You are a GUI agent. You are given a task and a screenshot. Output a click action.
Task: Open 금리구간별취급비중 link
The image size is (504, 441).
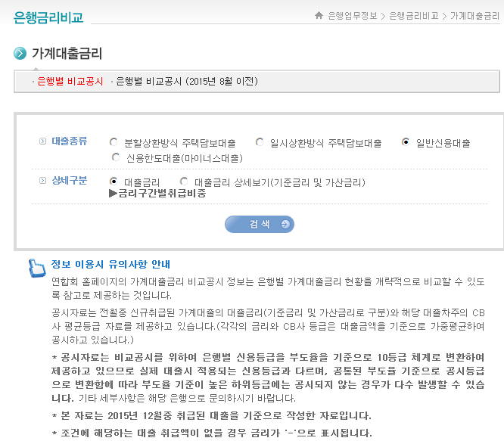click(x=157, y=194)
